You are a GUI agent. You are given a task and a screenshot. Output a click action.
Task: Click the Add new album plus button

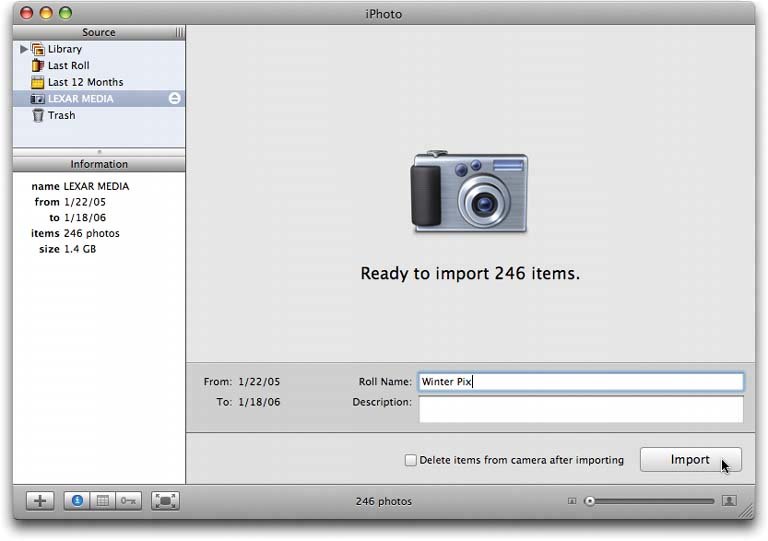click(38, 501)
